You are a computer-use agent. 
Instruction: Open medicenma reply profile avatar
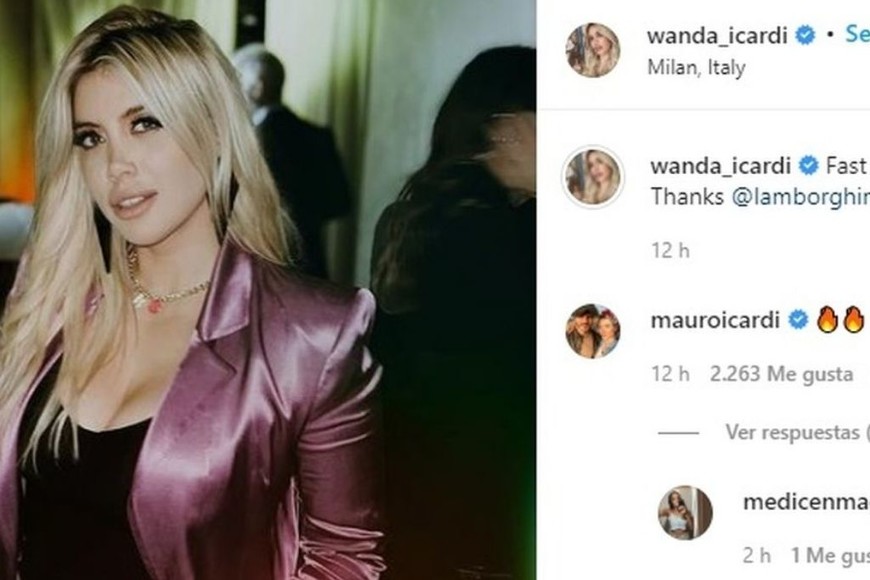pos(685,513)
